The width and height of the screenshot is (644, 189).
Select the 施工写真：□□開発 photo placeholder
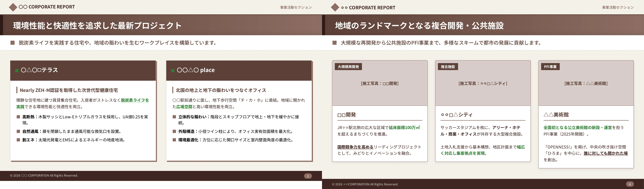pyautogui.click(x=380, y=83)
